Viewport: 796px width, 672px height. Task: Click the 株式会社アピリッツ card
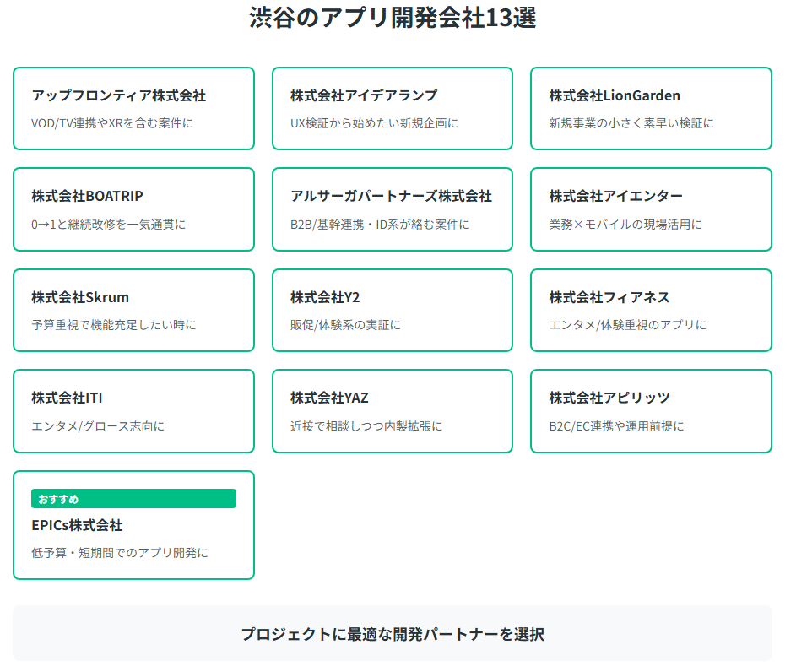point(651,411)
